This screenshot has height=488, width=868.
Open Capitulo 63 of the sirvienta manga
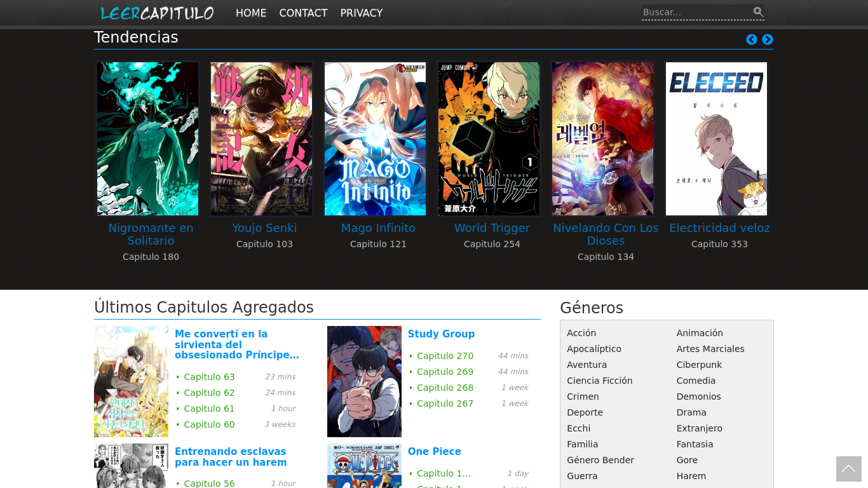point(209,377)
